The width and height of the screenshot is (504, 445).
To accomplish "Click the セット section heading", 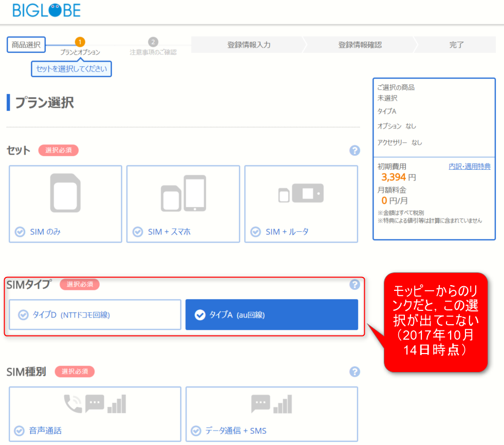I will point(18,151).
